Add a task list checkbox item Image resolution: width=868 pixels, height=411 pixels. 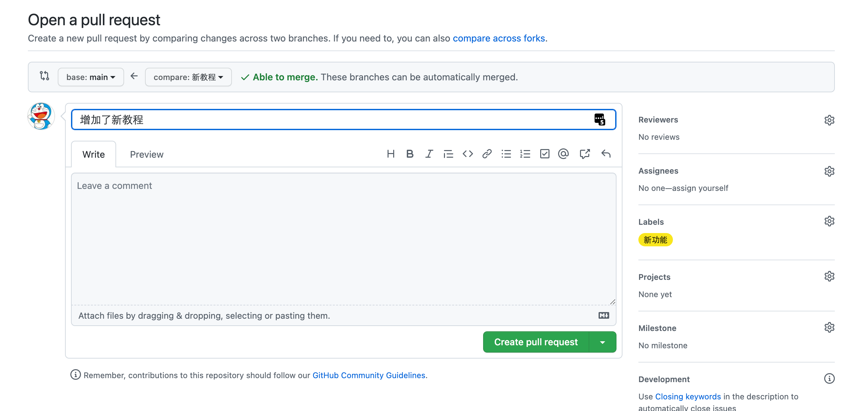(x=544, y=154)
